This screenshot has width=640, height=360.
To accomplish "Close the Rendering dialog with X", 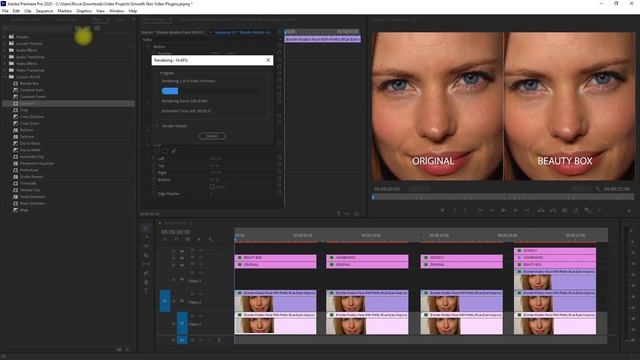I will tap(268, 60).
